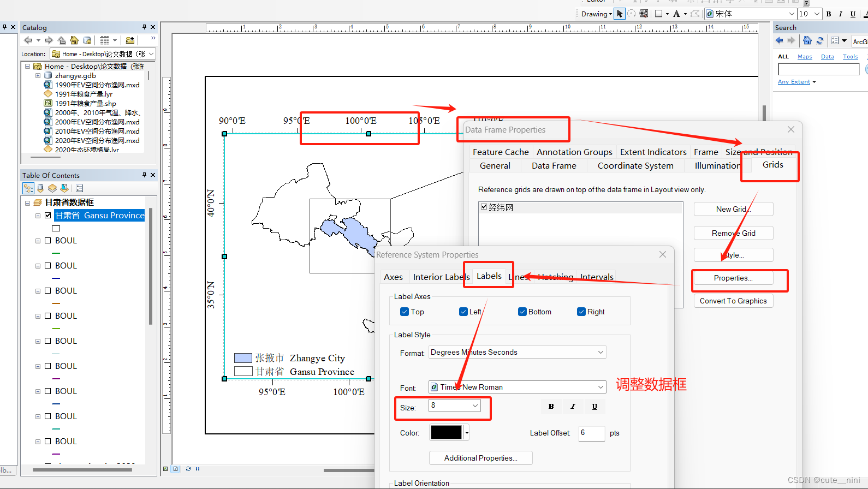Pin the Catalog panel

144,27
